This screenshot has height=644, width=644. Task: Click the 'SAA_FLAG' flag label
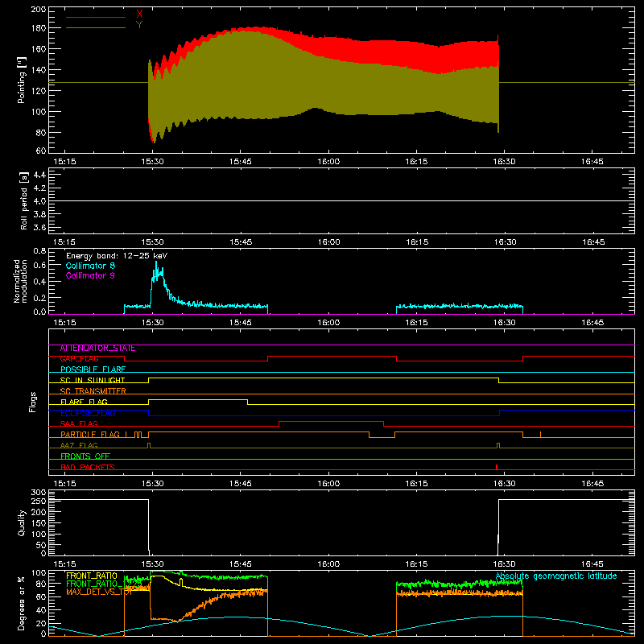(x=79, y=423)
